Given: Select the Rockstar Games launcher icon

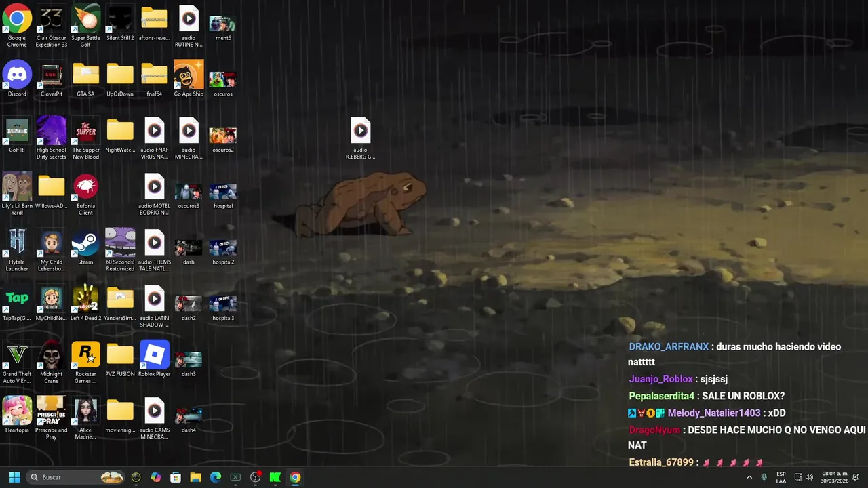Looking at the screenshot, I should tap(85, 363).
